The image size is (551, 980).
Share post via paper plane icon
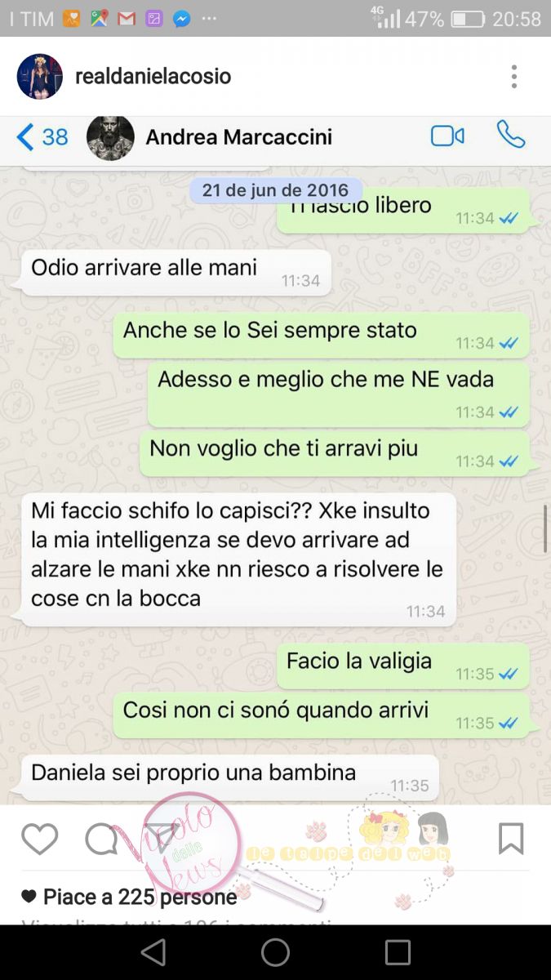point(163,839)
